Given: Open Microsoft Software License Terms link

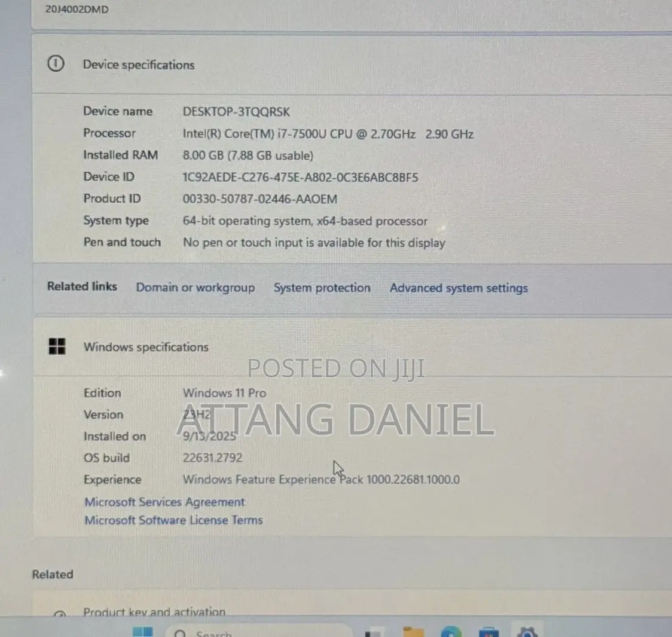Looking at the screenshot, I should 173,520.
